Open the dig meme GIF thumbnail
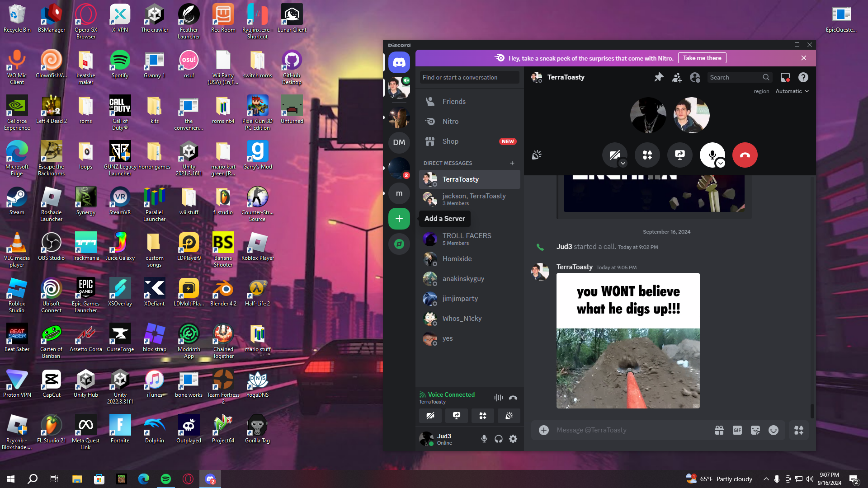The image size is (868, 488). pyautogui.click(x=628, y=341)
